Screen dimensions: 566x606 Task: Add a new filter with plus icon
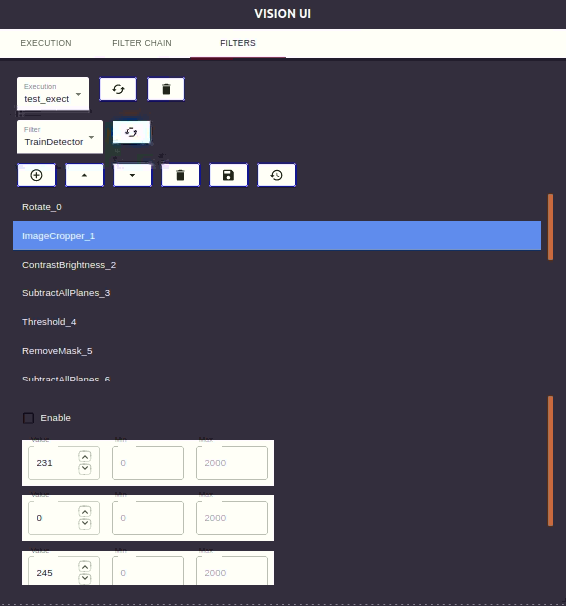point(36,175)
